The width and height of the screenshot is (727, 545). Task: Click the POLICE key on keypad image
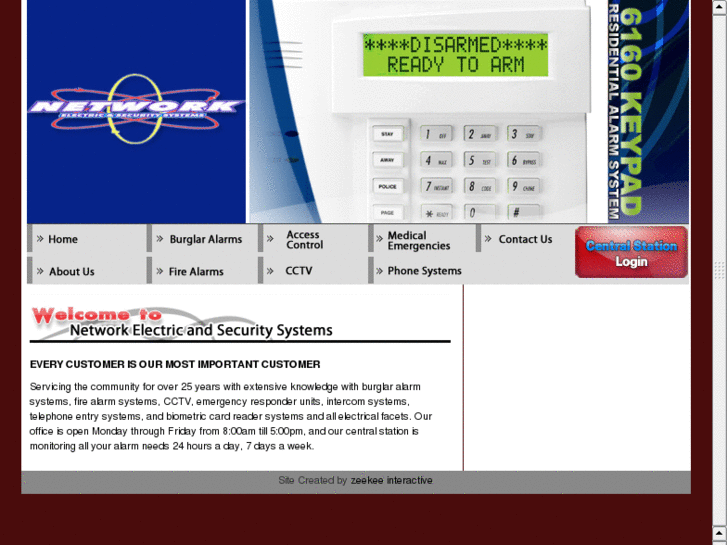pos(388,186)
